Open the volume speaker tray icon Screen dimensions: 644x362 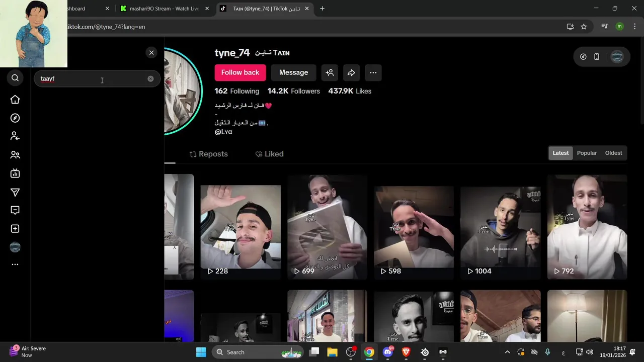click(590, 352)
